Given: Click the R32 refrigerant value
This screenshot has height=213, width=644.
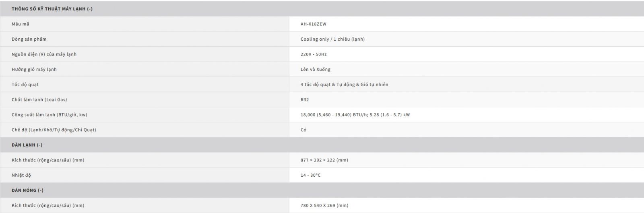Looking at the screenshot, I should (305, 99).
